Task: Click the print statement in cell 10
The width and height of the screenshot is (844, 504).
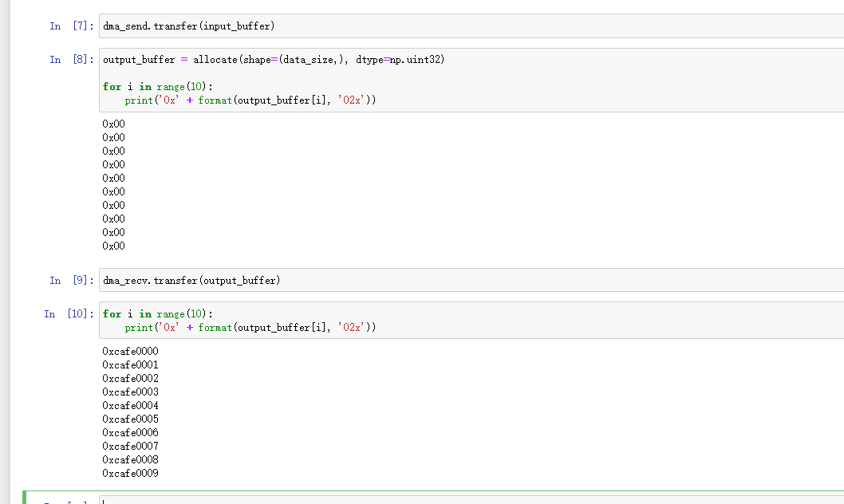Action: [x=250, y=327]
